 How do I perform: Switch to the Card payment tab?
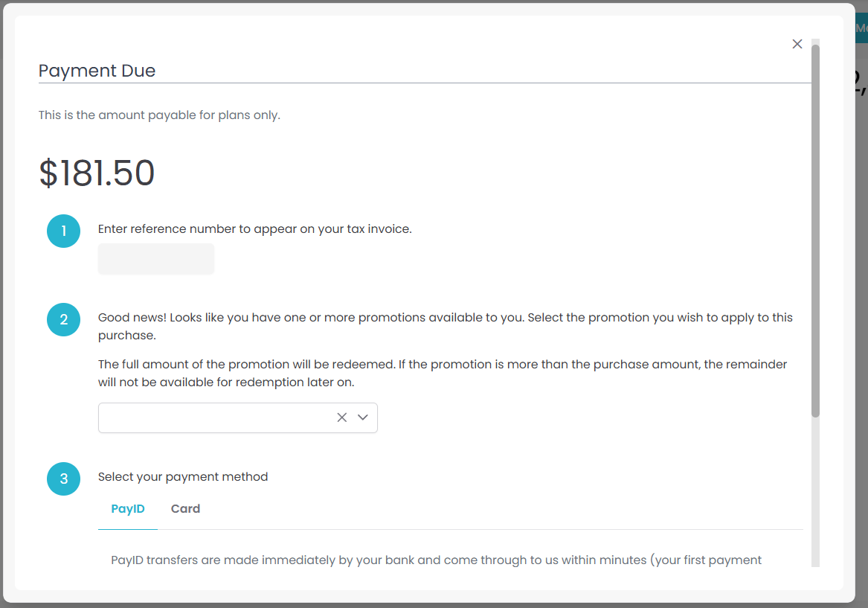[x=185, y=509]
